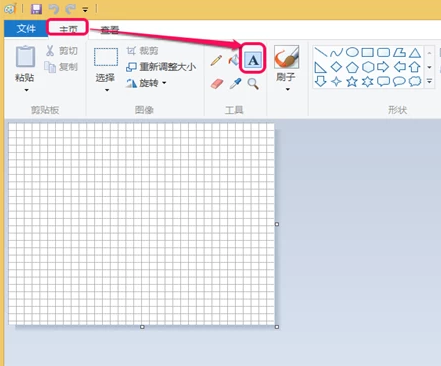Click the canvas bottom-edge resize handle
This screenshot has width=441, height=366.
click(142, 327)
